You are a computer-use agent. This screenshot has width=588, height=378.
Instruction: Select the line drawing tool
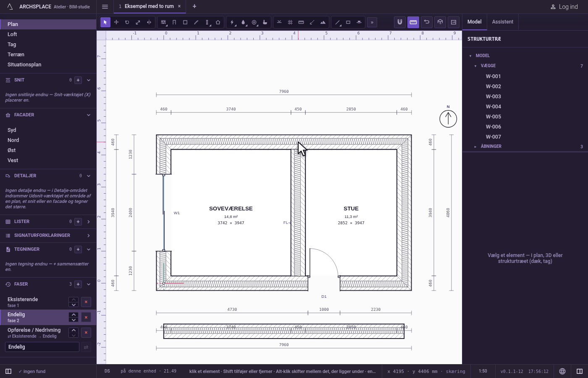tap(337, 22)
